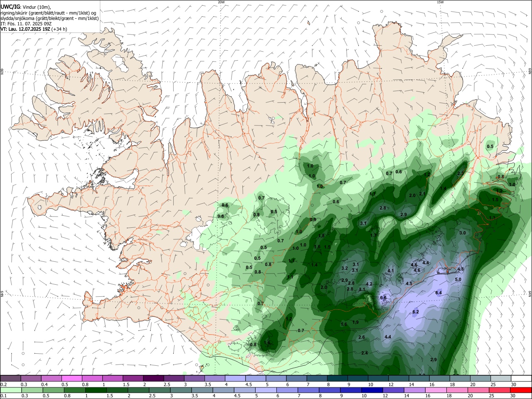Image resolution: width=532 pixels, height=399 pixels.
Task: Pick the dusky plum swatch at 0.2 in snow legend
Action: pyautogui.click(x=10, y=379)
